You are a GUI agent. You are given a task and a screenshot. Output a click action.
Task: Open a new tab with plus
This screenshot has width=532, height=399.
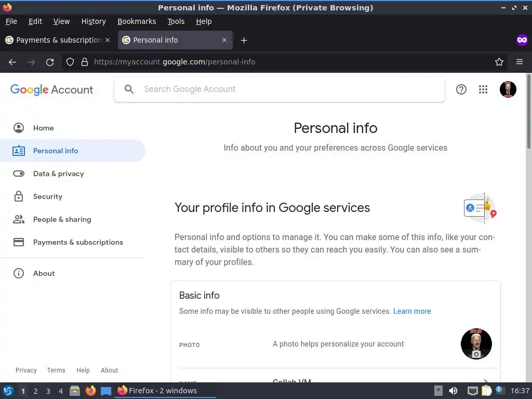pos(244,41)
